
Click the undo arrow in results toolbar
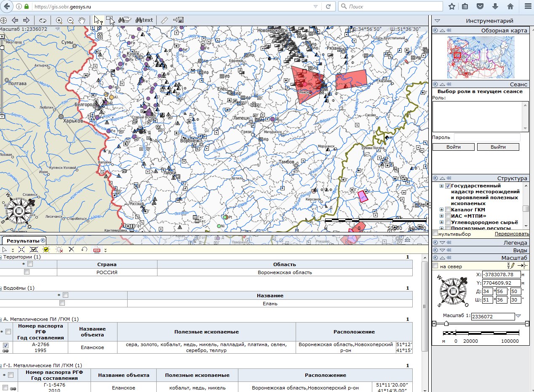pyautogui.click(x=84, y=249)
